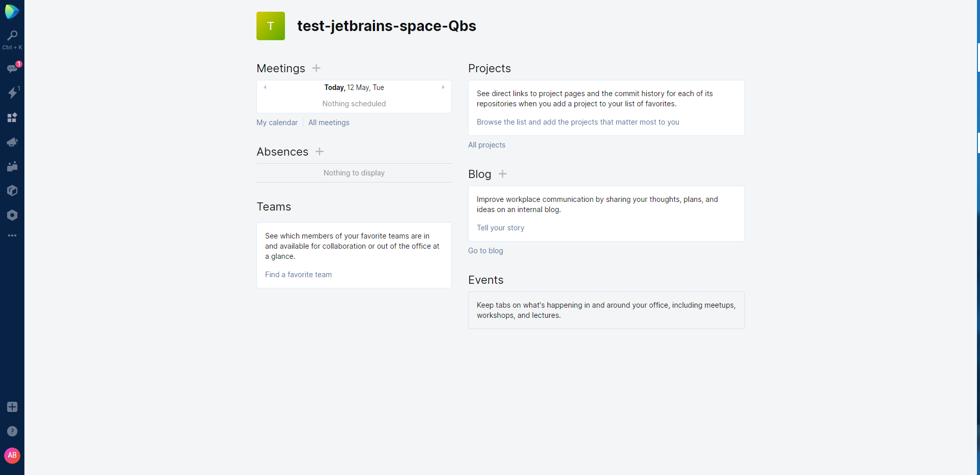
Task: Click the plus square create icon in sidebar
Action: tap(12, 407)
